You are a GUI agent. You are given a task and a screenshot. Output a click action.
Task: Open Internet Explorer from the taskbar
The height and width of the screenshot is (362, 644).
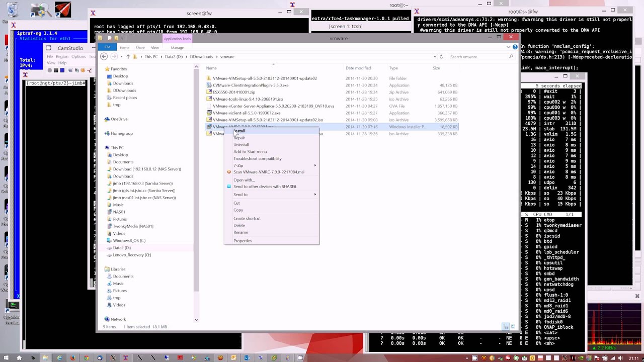(59, 358)
